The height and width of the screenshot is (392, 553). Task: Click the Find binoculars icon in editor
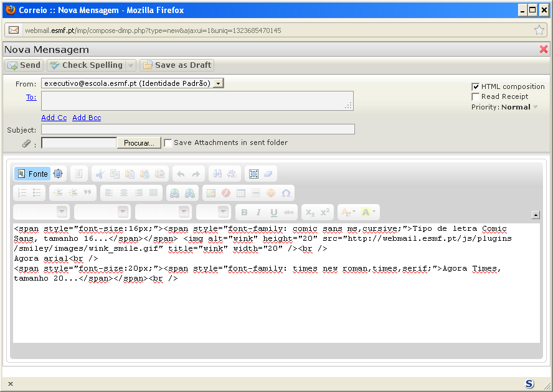click(x=217, y=174)
